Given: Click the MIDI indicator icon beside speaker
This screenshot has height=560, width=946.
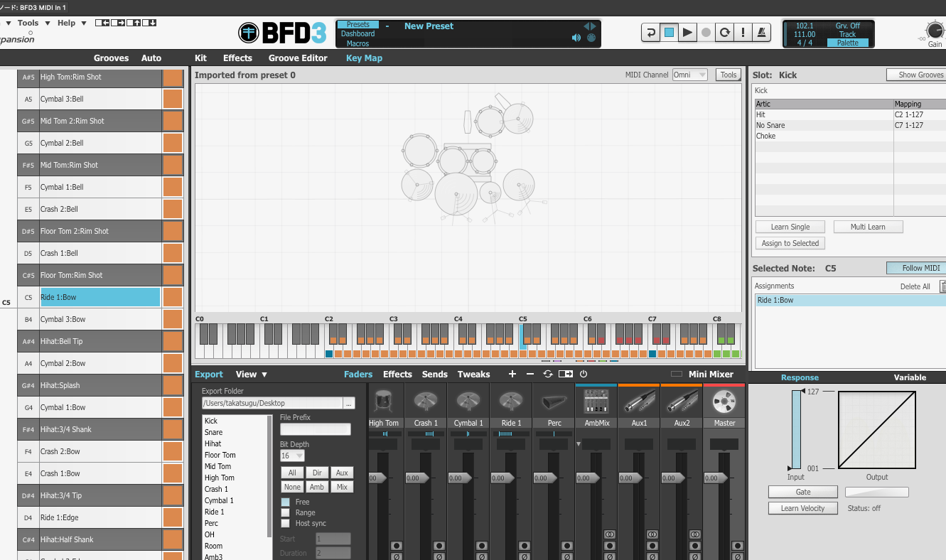Looking at the screenshot, I should (x=591, y=38).
